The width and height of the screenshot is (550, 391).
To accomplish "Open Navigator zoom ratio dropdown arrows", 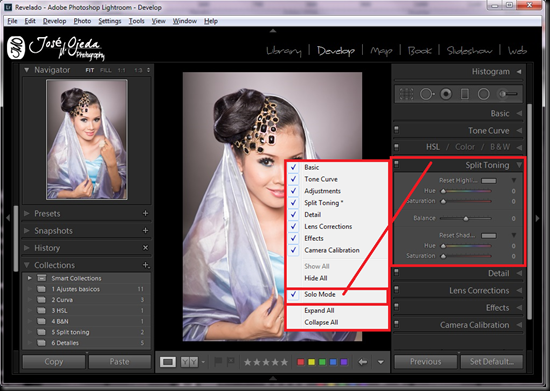I will click(148, 70).
